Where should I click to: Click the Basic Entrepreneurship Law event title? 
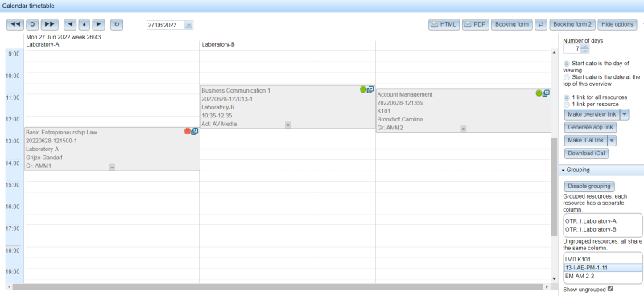[61, 133]
